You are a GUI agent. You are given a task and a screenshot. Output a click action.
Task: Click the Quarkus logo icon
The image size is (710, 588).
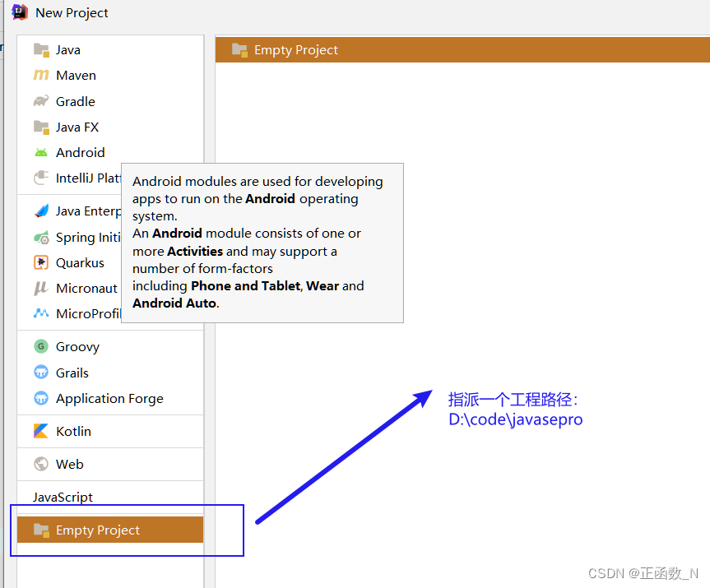click(41, 262)
